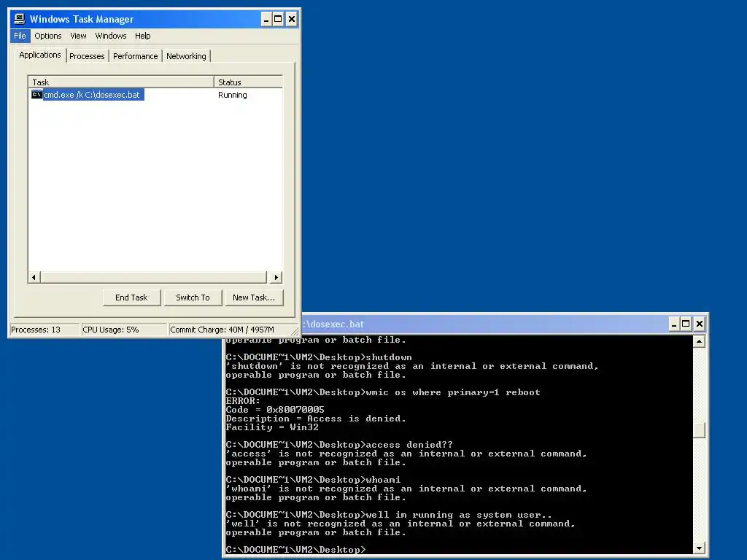747x560 pixels.
Task: Click the console scrollbar up arrow
Action: click(x=699, y=341)
